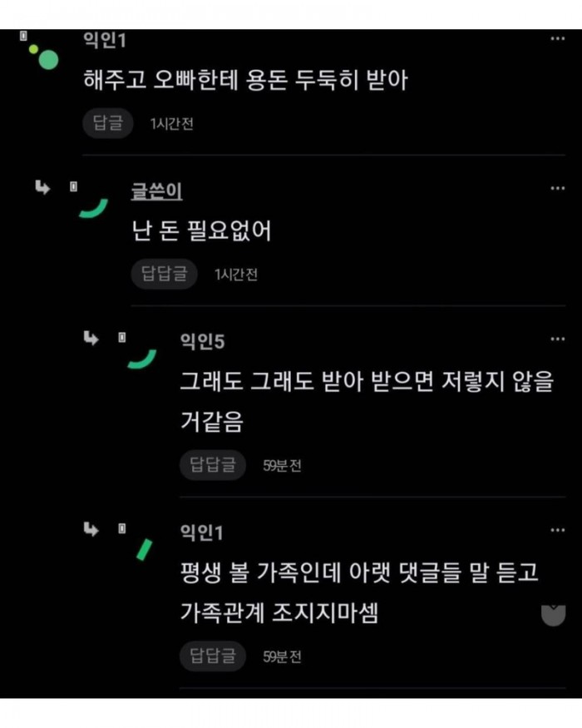
Task: Click 글쓴이's green arc profile avatar
Action: click(93, 208)
